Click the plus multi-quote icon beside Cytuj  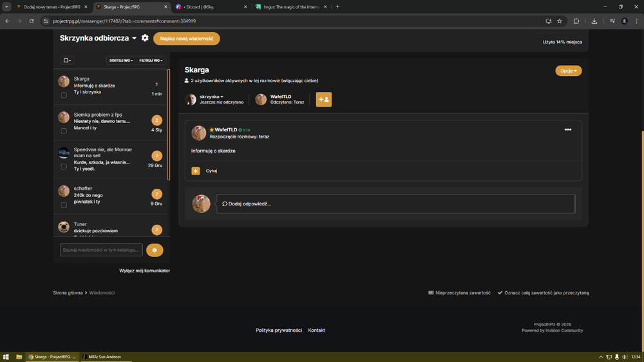click(x=196, y=171)
